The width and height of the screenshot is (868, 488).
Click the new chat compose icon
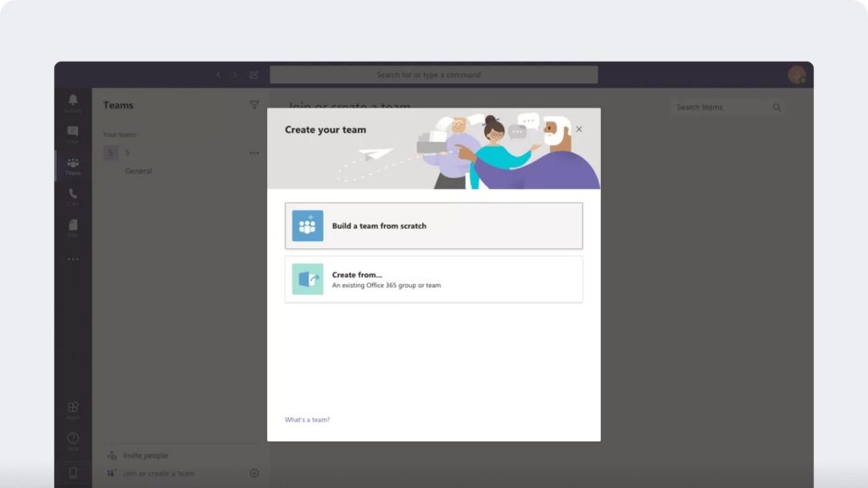pyautogui.click(x=253, y=75)
